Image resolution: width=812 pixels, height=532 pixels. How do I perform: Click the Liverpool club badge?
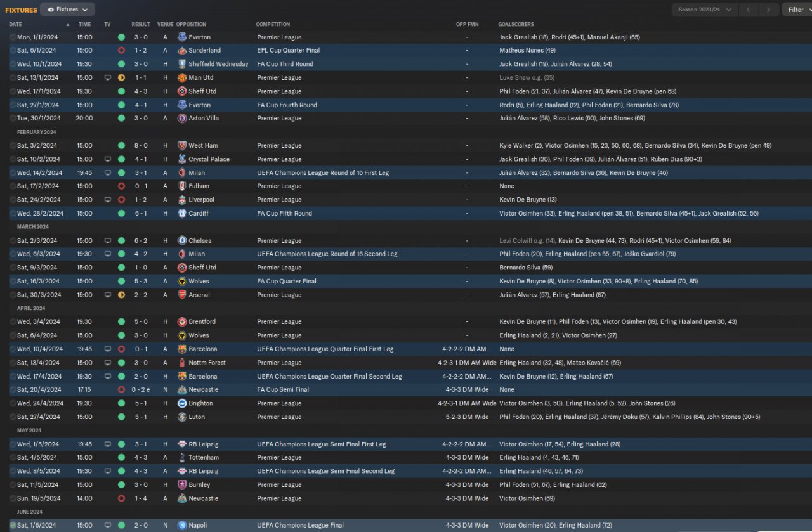coord(182,200)
